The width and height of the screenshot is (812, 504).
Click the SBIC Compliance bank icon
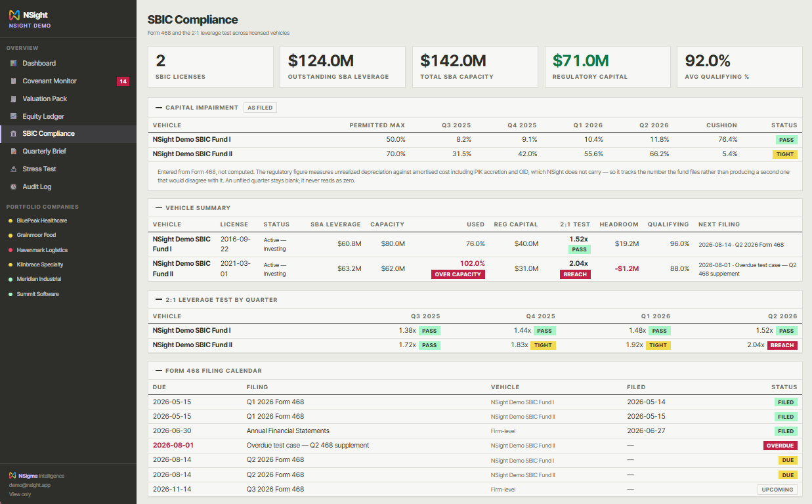pos(14,134)
